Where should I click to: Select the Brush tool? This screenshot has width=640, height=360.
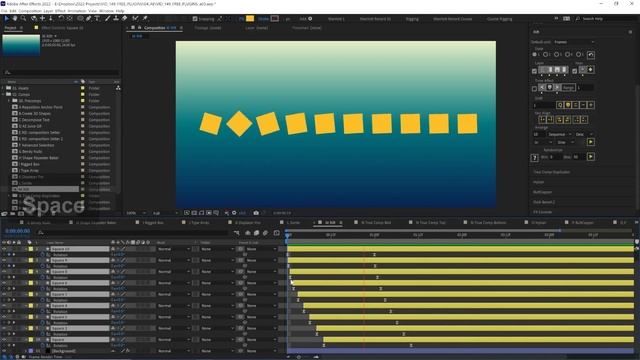click(x=107, y=18)
